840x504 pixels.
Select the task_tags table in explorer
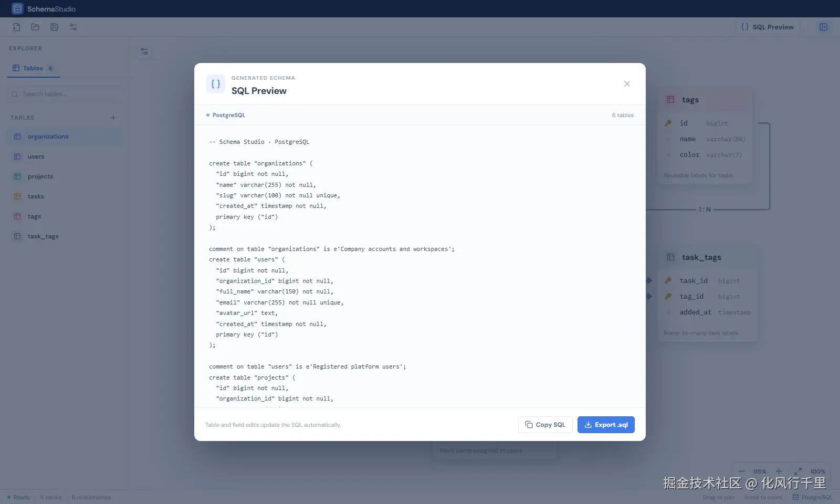(x=65, y=236)
